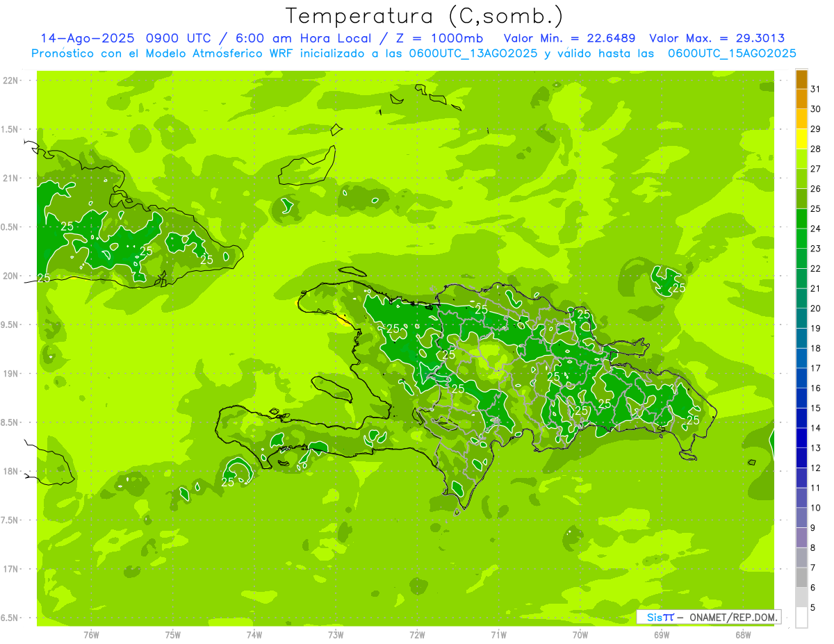Image resolution: width=834 pixels, height=644 pixels.
Task: Click the '19N' latitude axis label
Action: coord(10,374)
